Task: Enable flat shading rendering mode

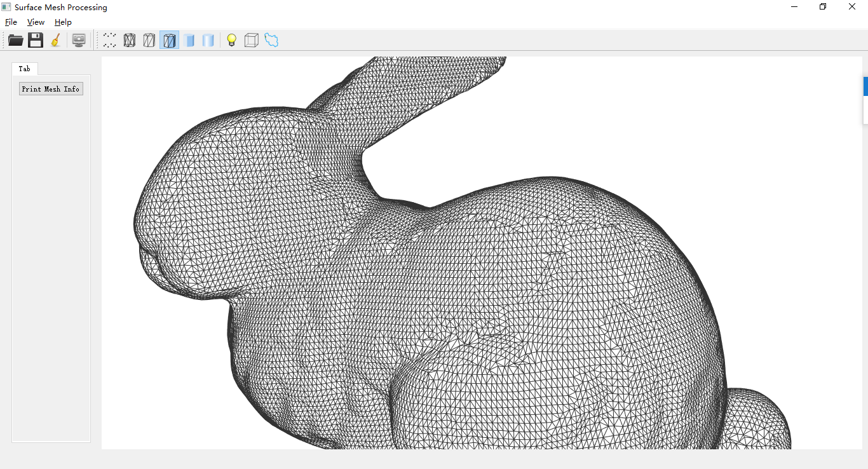Action: point(189,39)
